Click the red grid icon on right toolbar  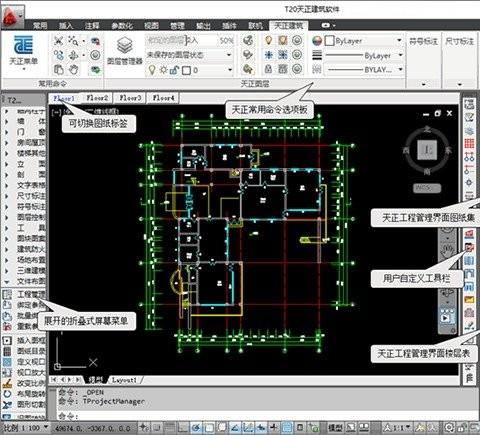[x=469, y=144]
